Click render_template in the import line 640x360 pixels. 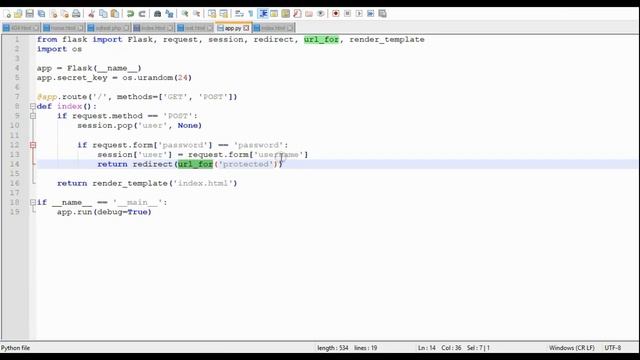tap(387, 40)
